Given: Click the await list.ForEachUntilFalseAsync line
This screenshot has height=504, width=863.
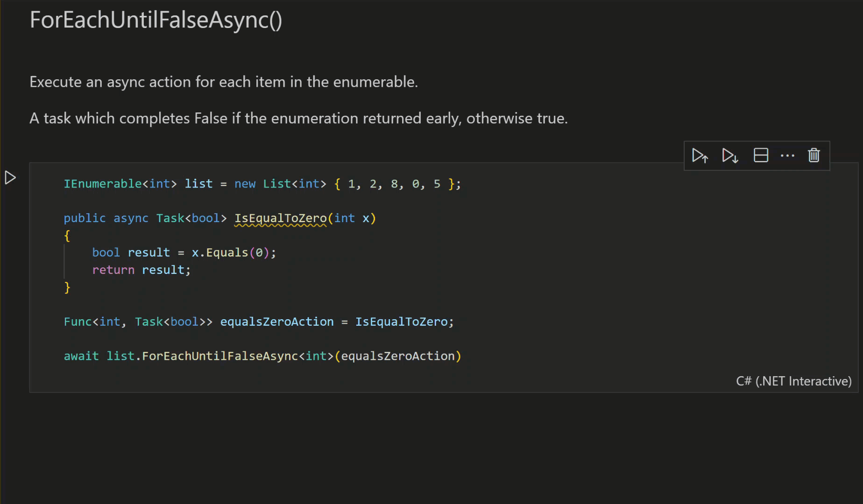Looking at the screenshot, I should (x=262, y=357).
